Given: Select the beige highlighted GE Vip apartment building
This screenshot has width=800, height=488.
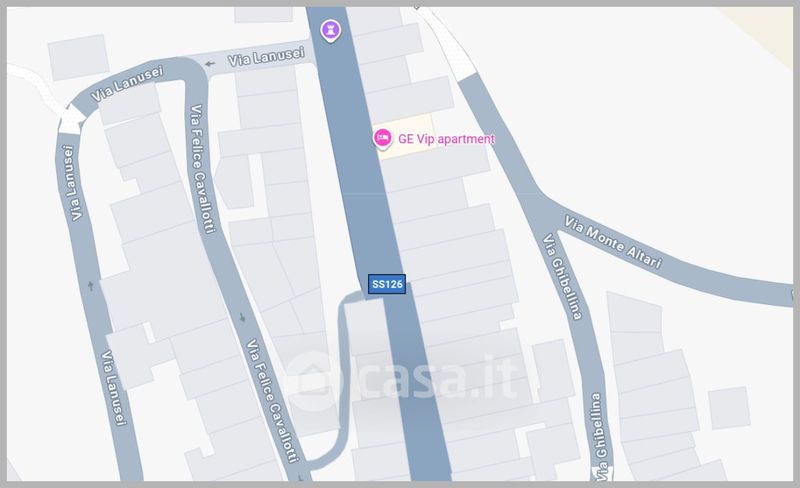Looking at the screenshot, I should [407, 137].
